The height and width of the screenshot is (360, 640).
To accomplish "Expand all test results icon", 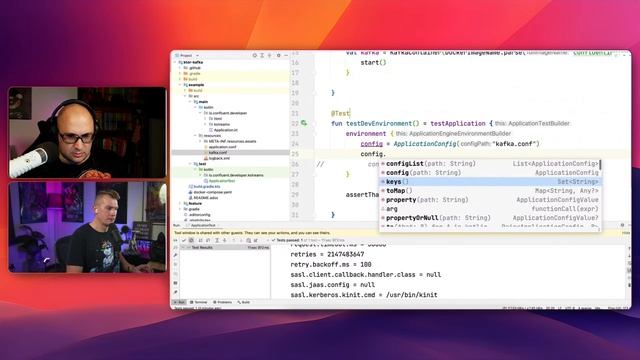I will (217, 240).
